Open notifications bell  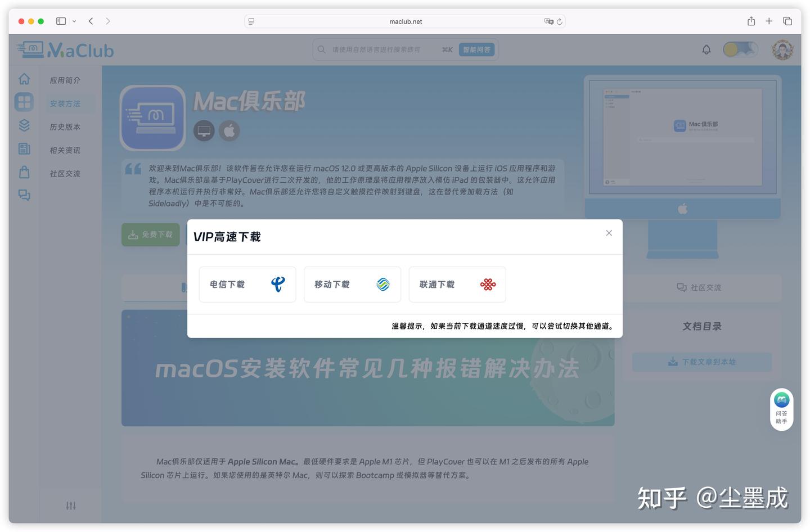[x=706, y=49]
